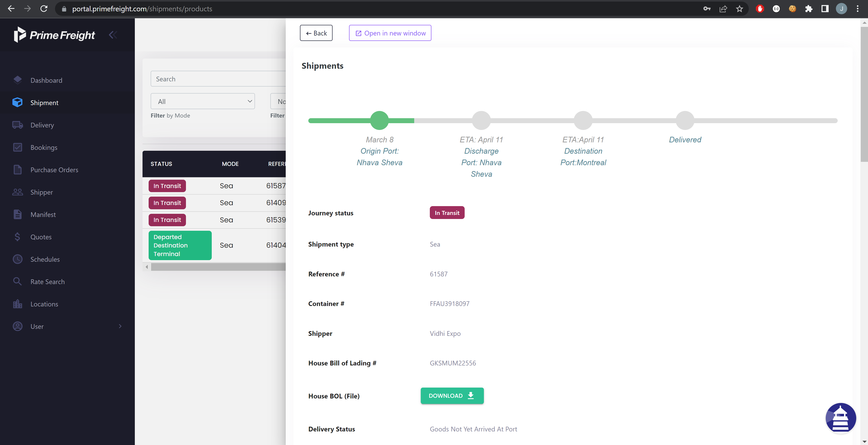This screenshot has height=445, width=868.
Task: Click the share page icon
Action: pos(723,9)
